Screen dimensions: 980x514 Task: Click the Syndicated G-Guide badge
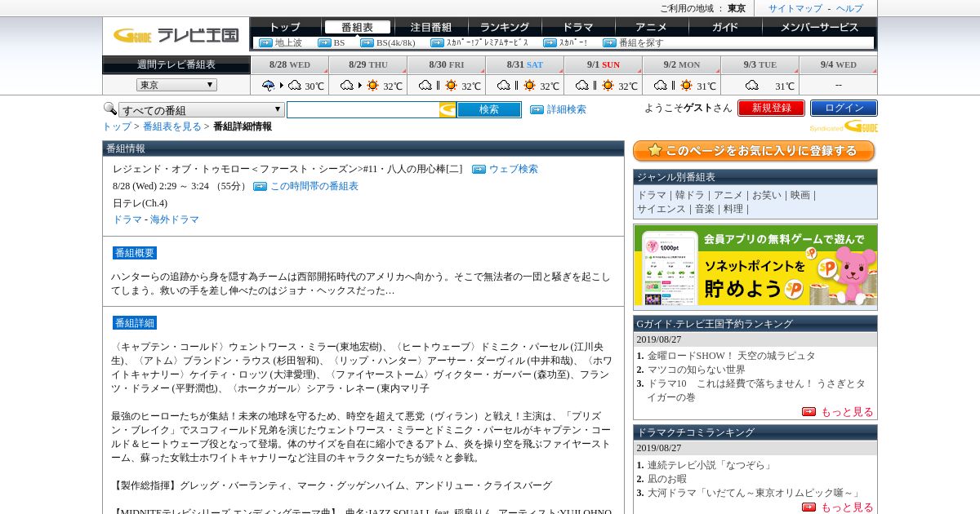point(844,126)
